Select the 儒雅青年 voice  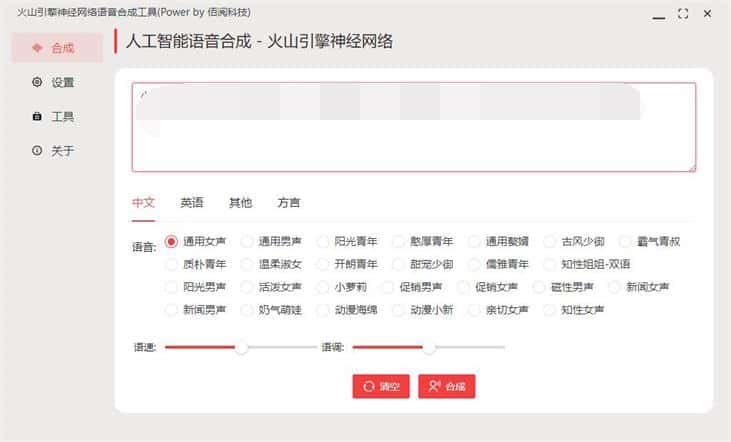498,264
